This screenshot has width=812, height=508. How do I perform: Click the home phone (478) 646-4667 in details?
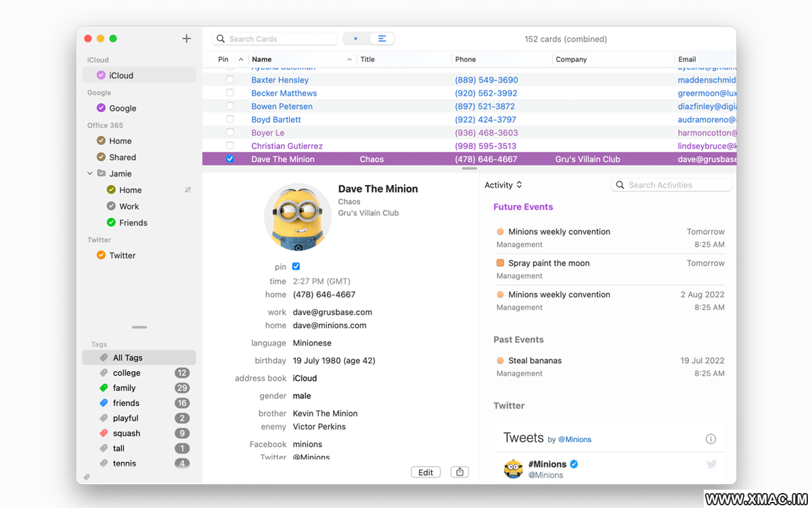point(324,295)
